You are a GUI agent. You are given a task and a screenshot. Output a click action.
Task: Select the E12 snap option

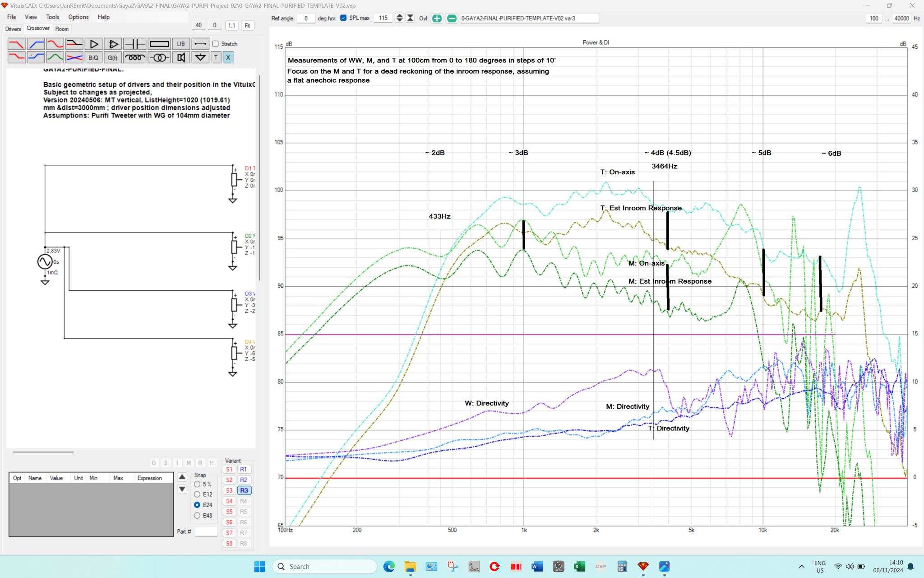click(x=197, y=494)
